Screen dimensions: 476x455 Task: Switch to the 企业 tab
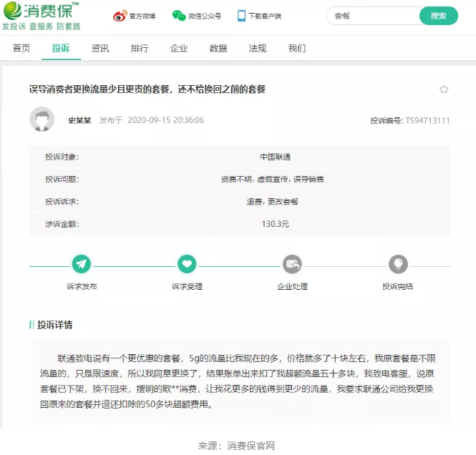click(179, 48)
